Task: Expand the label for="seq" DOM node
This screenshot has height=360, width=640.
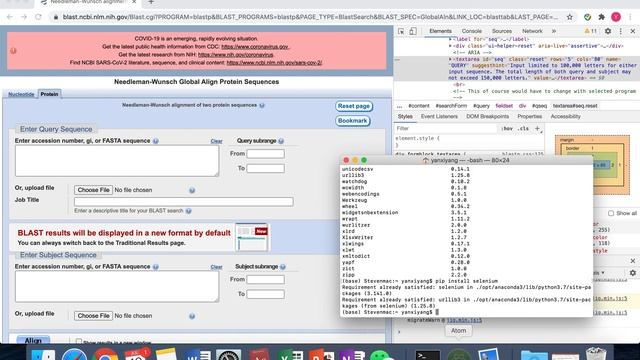Action: pyautogui.click(x=451, y=39)
